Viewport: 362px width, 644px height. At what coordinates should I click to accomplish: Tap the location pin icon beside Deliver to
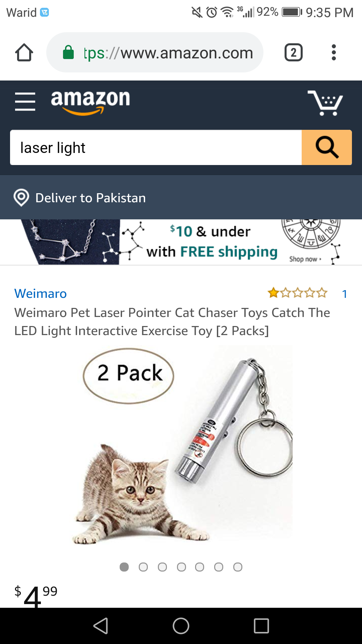click(21, 198)
